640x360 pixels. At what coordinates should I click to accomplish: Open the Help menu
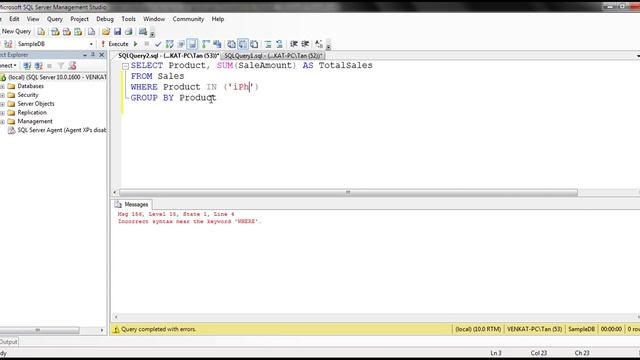218,19
